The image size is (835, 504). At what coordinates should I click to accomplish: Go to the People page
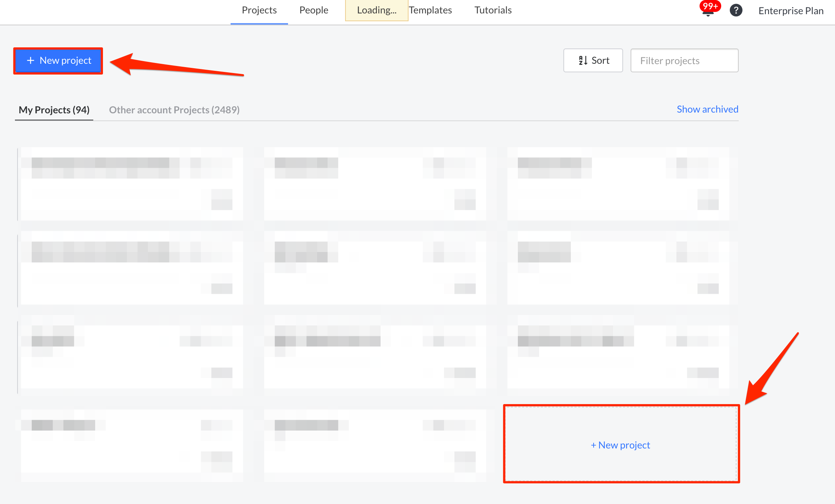coord(313,10)
